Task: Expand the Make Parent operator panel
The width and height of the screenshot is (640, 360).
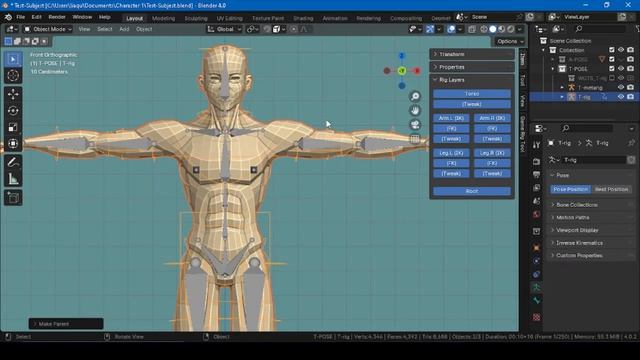Action: pos(66,324)
